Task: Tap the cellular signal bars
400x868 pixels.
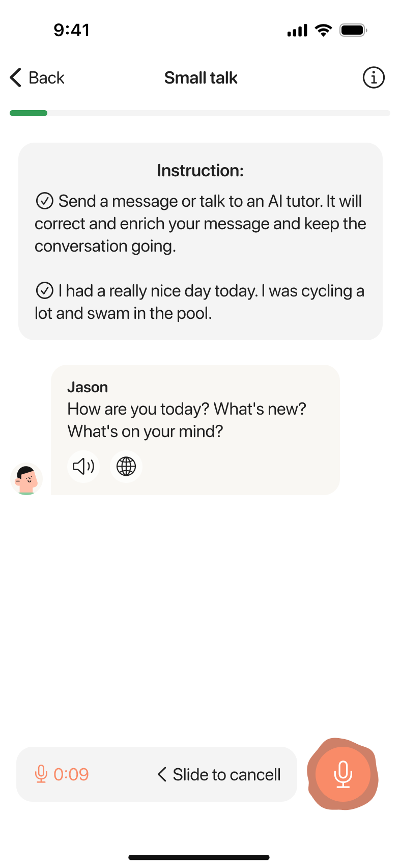Action: pos(297,31)
